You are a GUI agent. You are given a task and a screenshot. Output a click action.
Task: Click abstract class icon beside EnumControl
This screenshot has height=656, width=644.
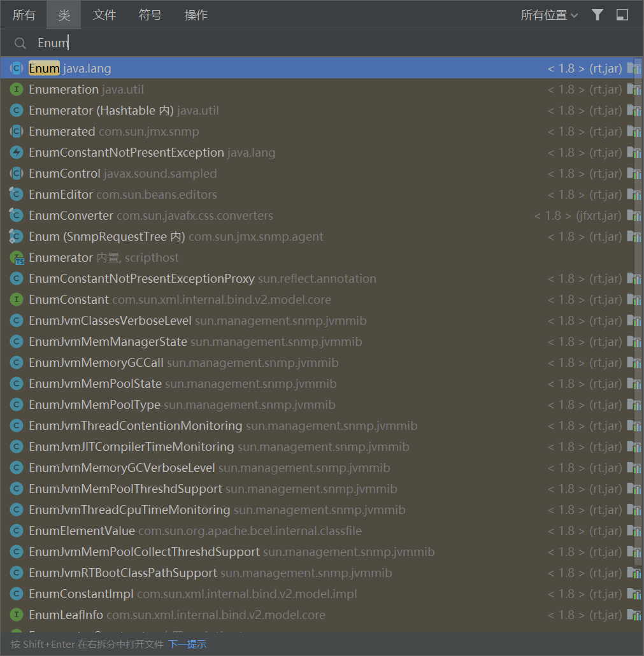coord(17,173)
